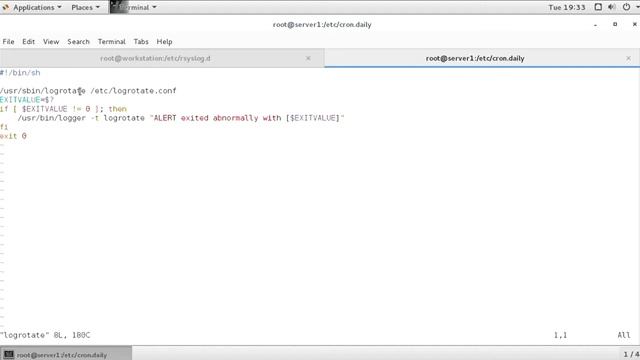Viewport: 640px width, 360px height.
Task: Click the workspace switcher 1 / 4
Action: pyautogui.click(x=631, y=355)
